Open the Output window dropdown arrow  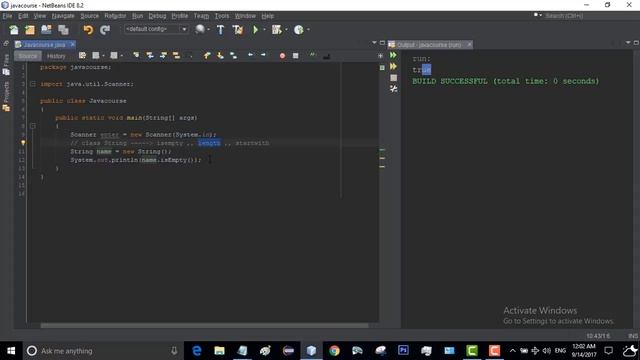click(x=628, y=43)
